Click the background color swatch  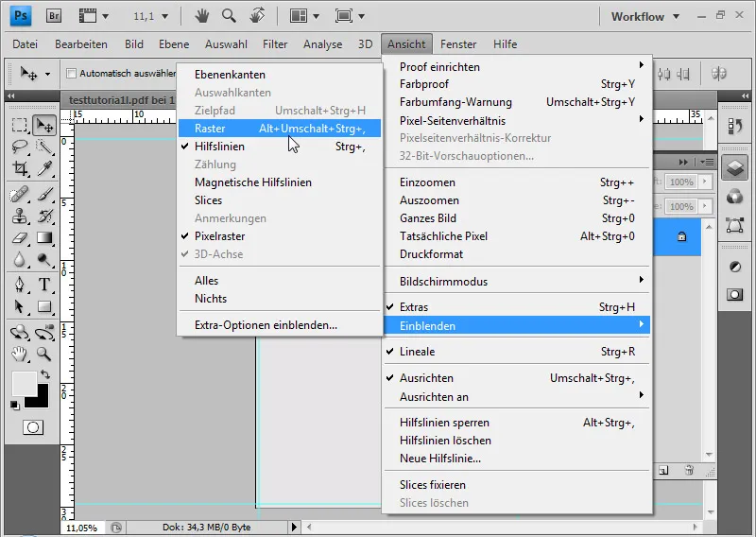tap(41, 400)
